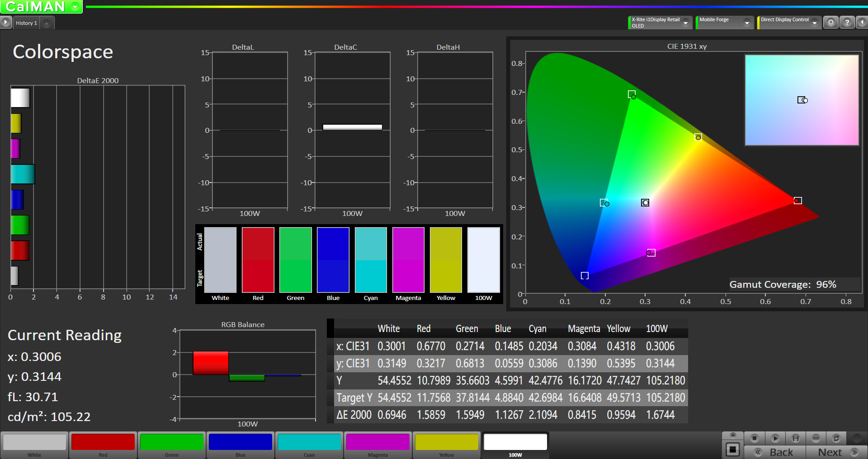Switch to the History 1 tab

click(x=26, y=23)
